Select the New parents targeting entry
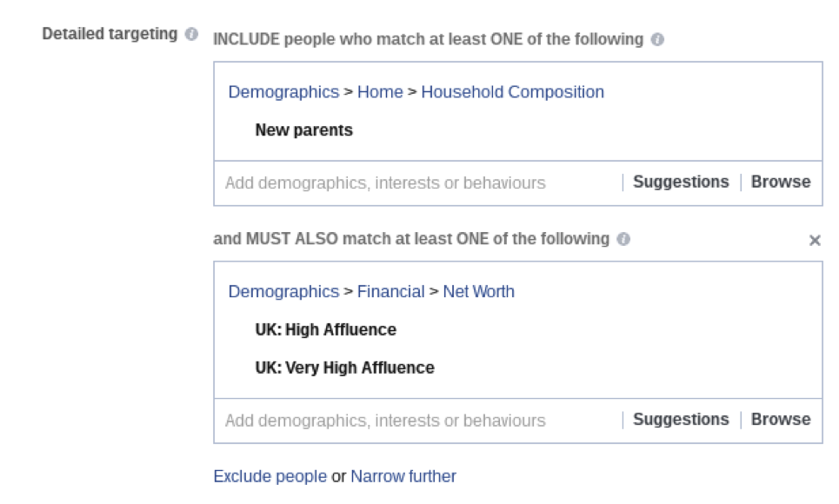839x504 pixels. point(303,130)
